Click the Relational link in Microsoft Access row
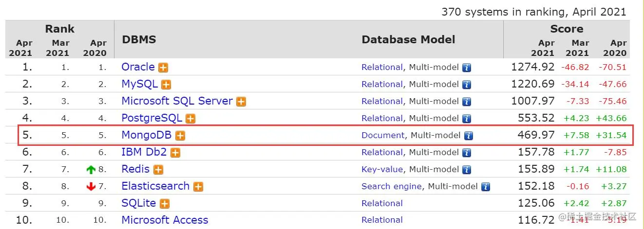 click(382, 220)
